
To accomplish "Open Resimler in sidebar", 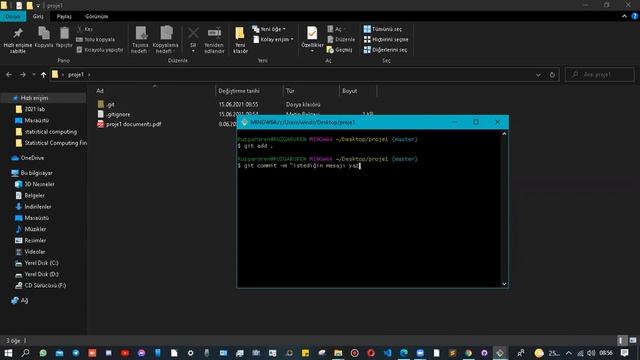I will [x=35, y=240].
